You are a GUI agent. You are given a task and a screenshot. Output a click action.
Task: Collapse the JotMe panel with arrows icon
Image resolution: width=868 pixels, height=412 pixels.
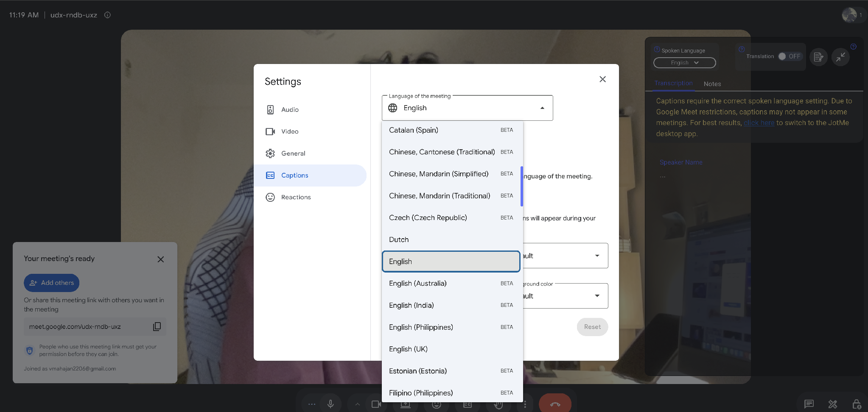click(840, 57)
